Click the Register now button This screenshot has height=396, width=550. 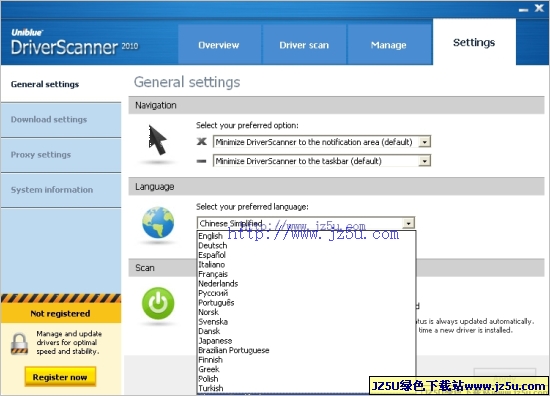[x=60, y=377]
